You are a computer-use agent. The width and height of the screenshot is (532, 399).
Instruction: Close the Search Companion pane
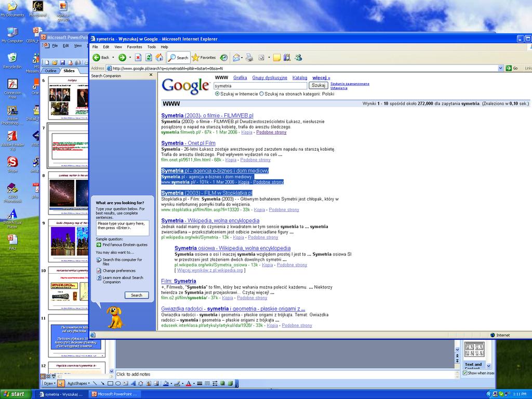tap(151, 75)
